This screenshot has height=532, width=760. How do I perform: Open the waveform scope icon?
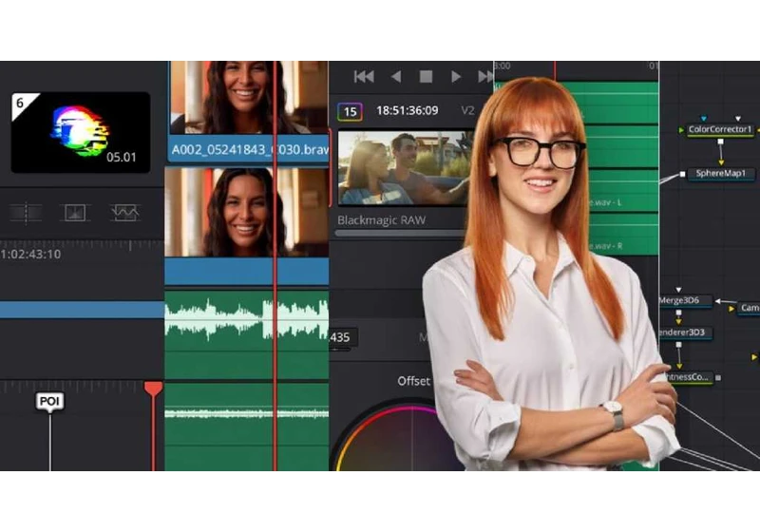click(x=124, y=212)
